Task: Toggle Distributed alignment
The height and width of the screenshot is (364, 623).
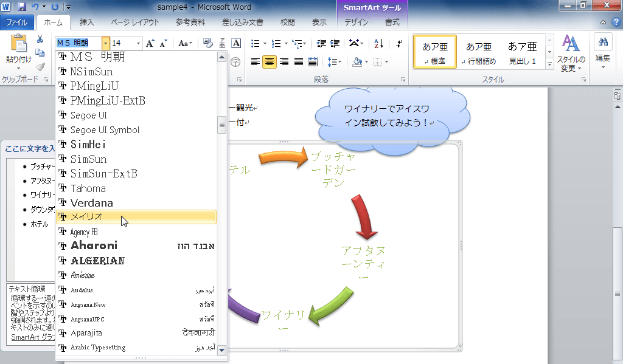Action: tap(313, 62)
